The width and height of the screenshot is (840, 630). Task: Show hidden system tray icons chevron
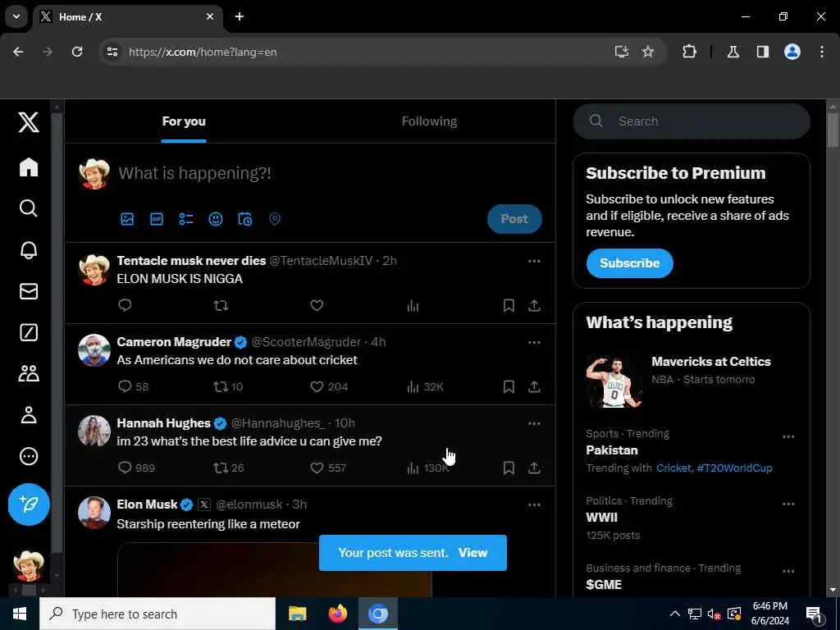675,614
